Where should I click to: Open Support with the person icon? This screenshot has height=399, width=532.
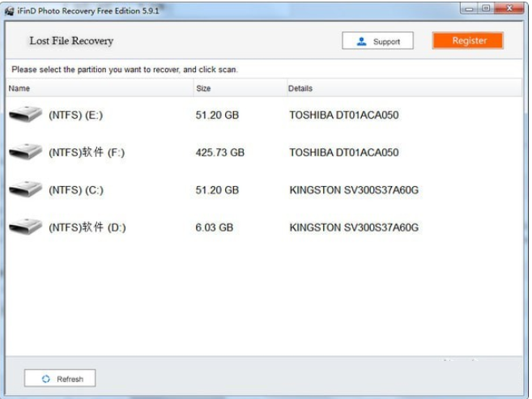(x=362, y=41)
